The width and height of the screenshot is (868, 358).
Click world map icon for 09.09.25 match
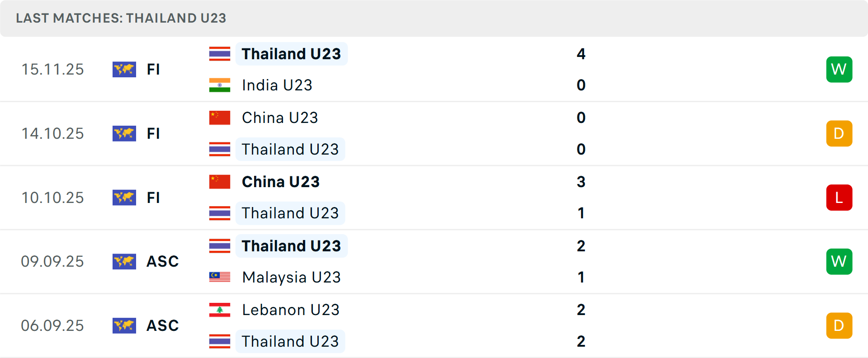[x=124, y=261]
